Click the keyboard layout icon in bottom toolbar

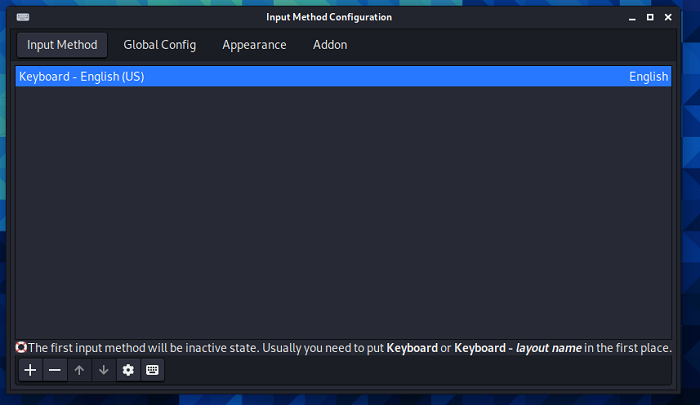[152, 370]
